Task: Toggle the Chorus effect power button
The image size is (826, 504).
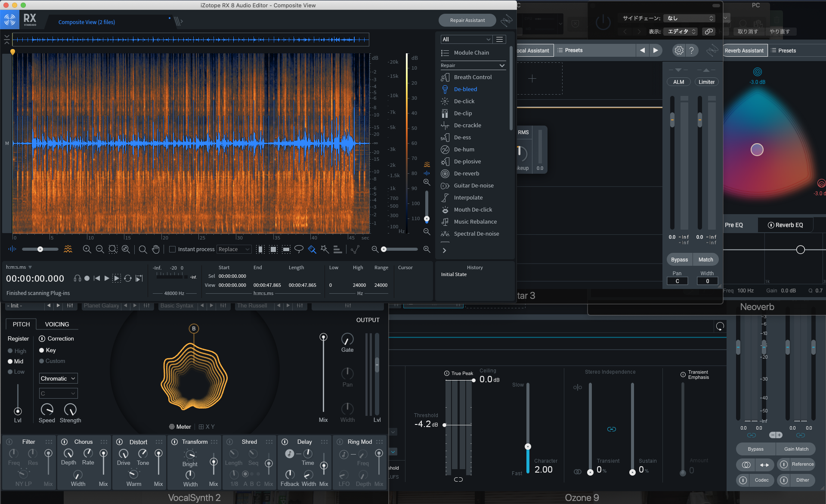Action: 65,442
